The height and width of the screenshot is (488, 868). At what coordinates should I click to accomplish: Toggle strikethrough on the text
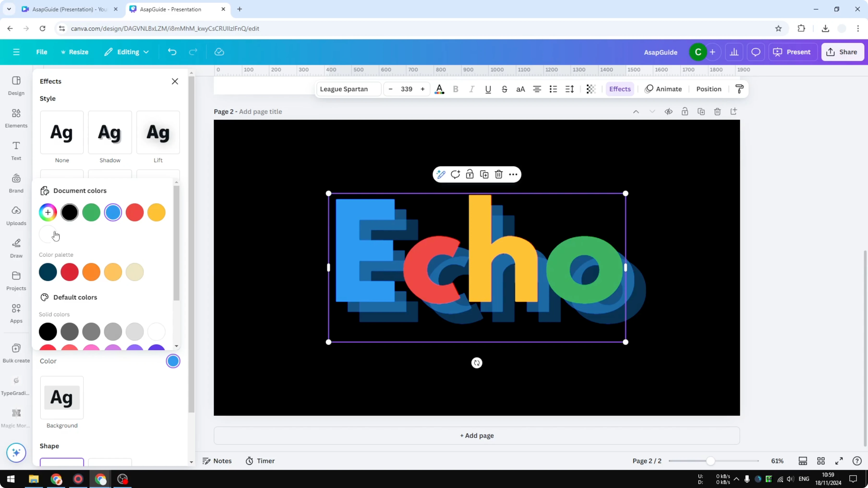[504, 89]
